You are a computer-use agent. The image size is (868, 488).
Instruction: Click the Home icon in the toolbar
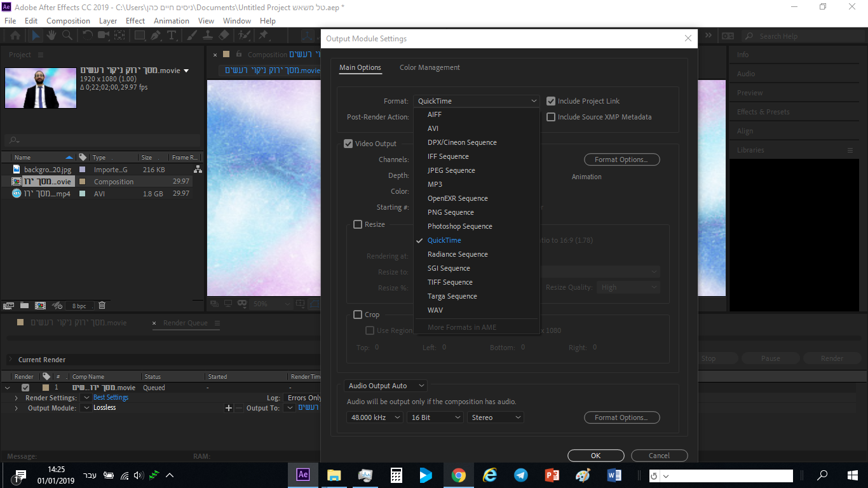click(15, 35)
